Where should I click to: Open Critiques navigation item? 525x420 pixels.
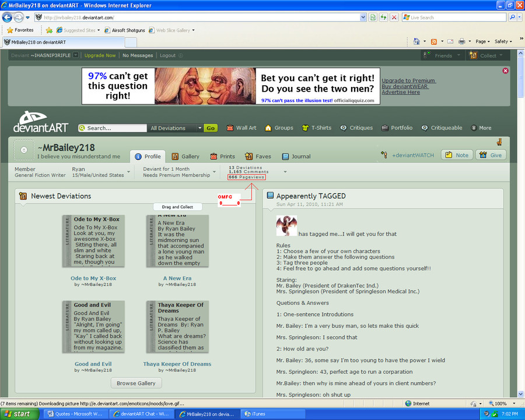coord(356,128)
